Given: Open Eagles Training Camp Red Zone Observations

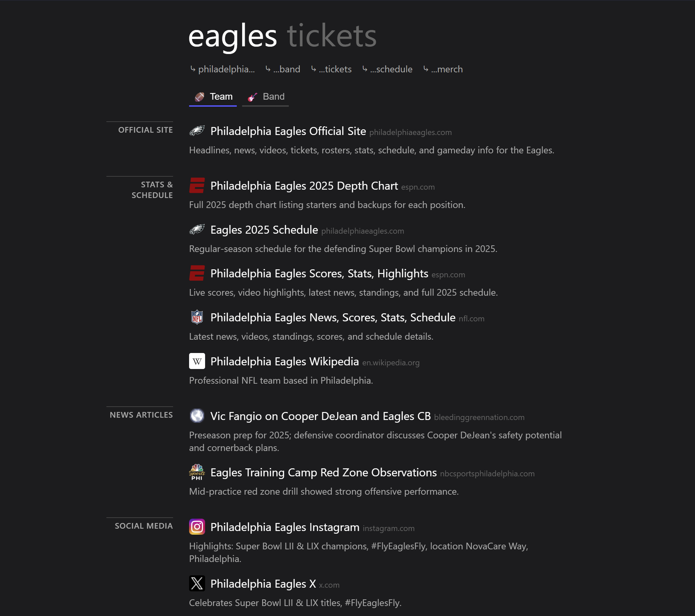Looking at the screenshot, I should coord(323,473).
